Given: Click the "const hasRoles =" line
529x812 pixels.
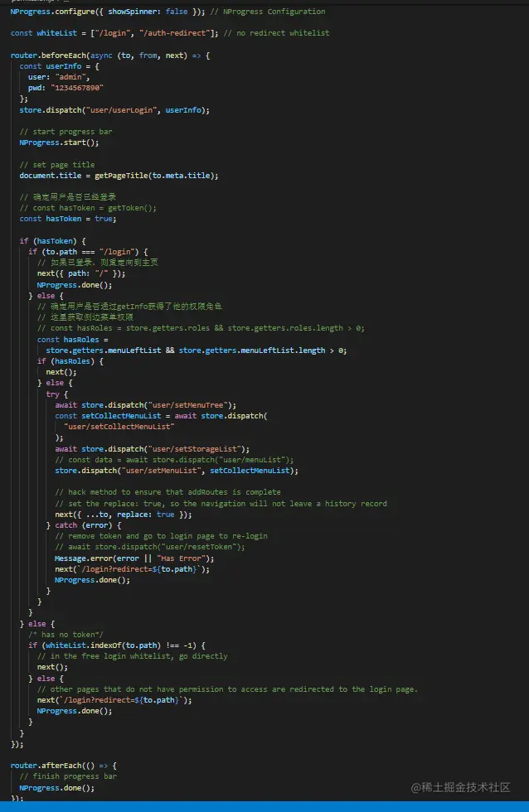Looking at the screenshot, I should 72,340.
